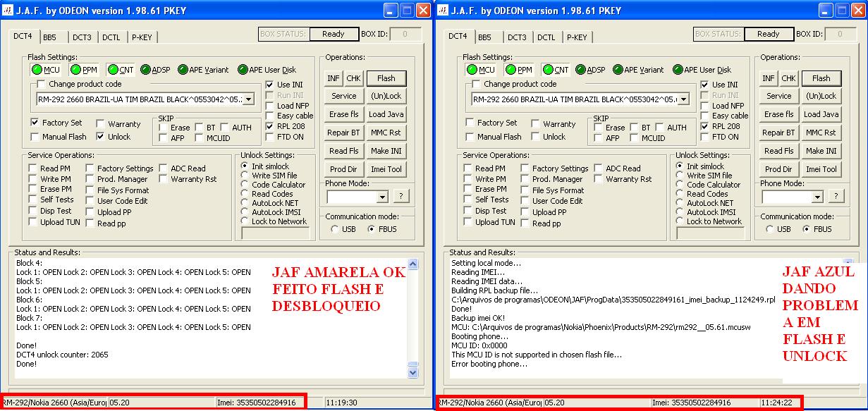
Task: Toggle APE User Disk indicator, right JAF window
Action: click(x=678, y=70)
